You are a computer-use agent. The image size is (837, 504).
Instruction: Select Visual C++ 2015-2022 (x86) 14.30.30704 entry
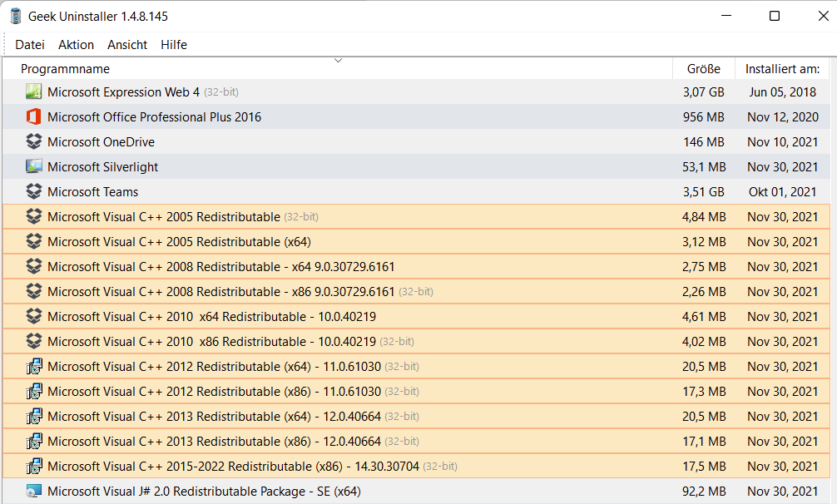416,466
